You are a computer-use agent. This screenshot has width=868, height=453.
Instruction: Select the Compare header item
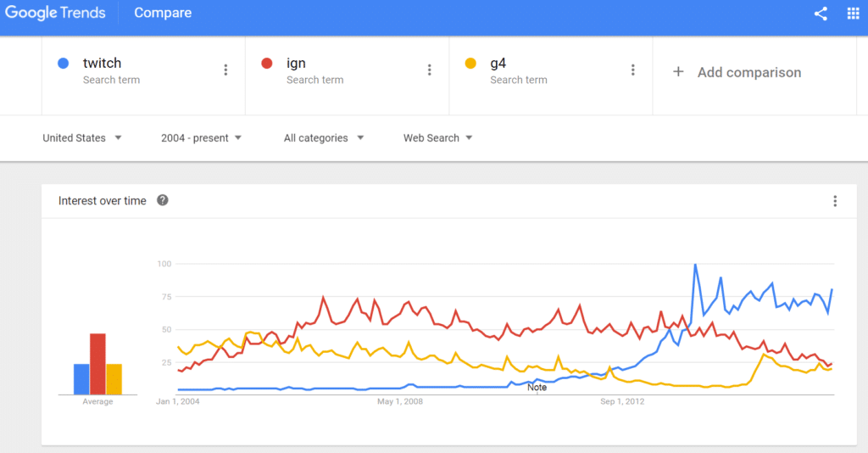(x=163, y=13)
